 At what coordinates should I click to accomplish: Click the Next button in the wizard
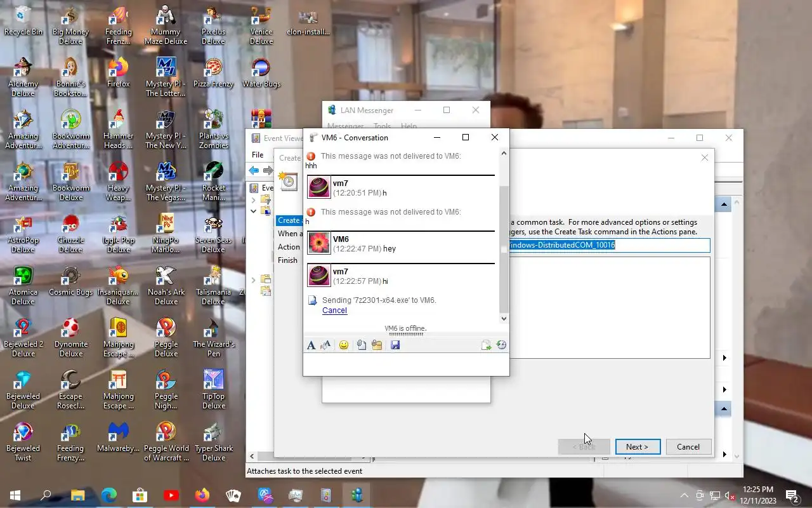[x=638, y=447]
